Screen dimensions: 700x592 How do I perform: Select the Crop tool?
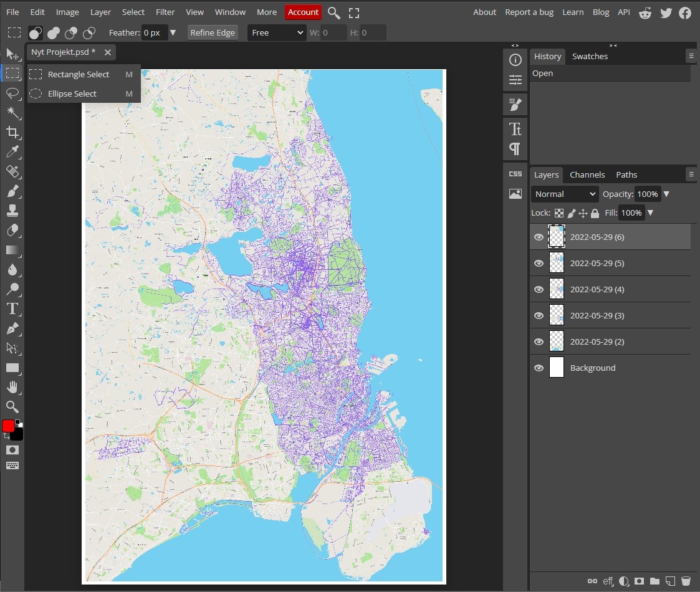[12, 132]
